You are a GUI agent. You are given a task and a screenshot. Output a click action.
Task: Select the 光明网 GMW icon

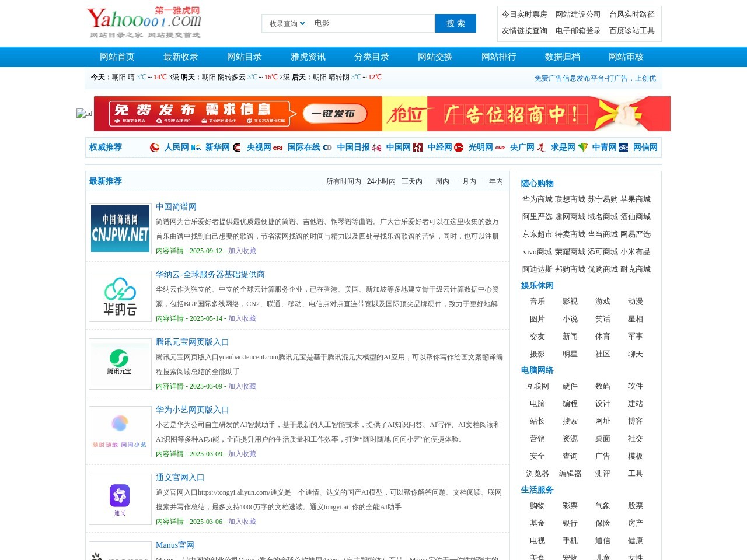pos(459,148)
